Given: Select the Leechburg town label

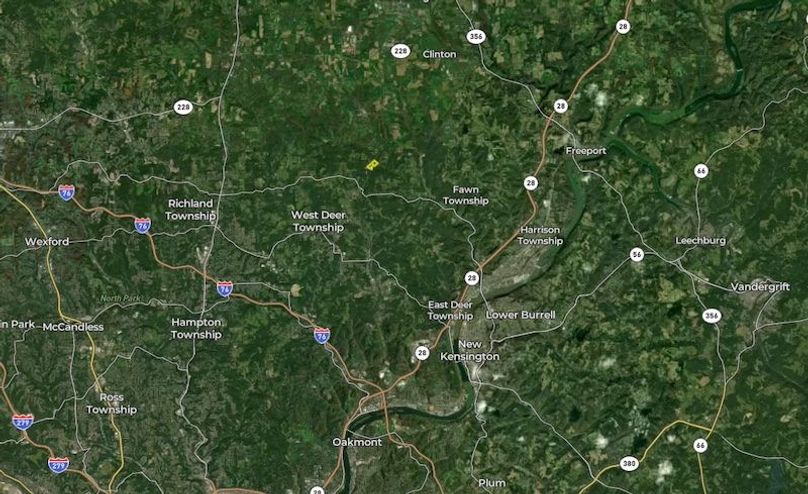Looking at the screenshot, I should click(700, 241).
